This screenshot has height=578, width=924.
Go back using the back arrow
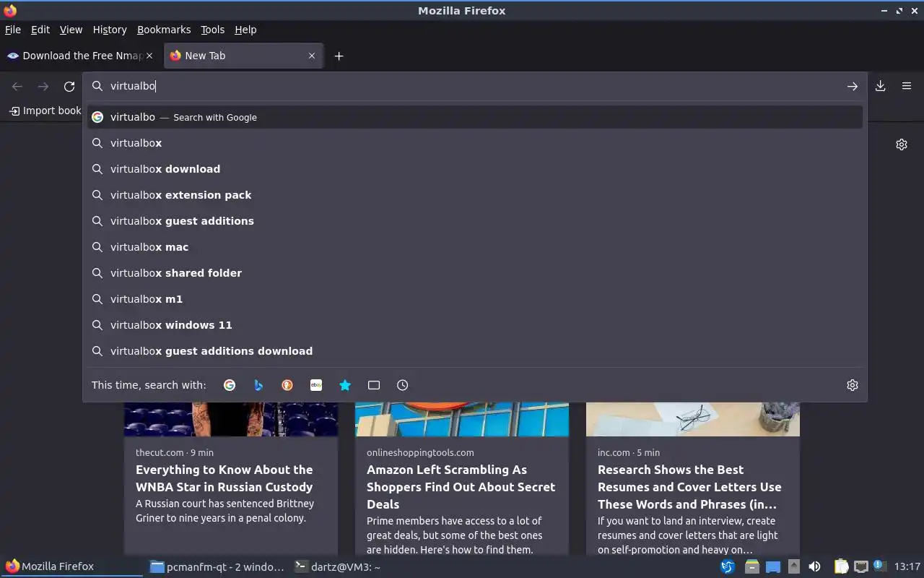pos(17,87)
